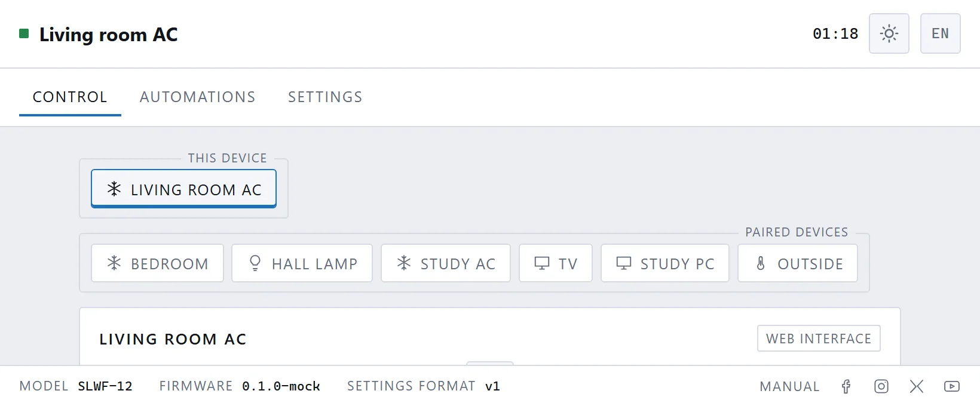Click the bulb icon on Hall Lamp
The image size is (980, 406).
coord(255,263)
